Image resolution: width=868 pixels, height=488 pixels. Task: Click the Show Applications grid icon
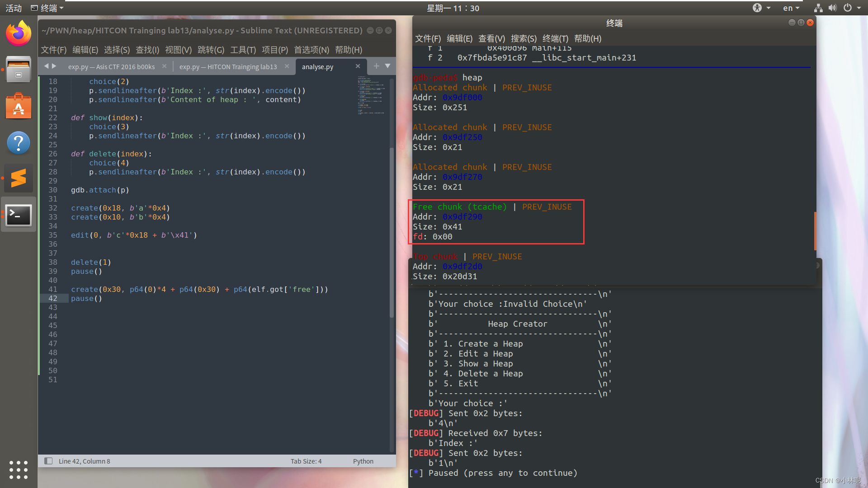18,470
